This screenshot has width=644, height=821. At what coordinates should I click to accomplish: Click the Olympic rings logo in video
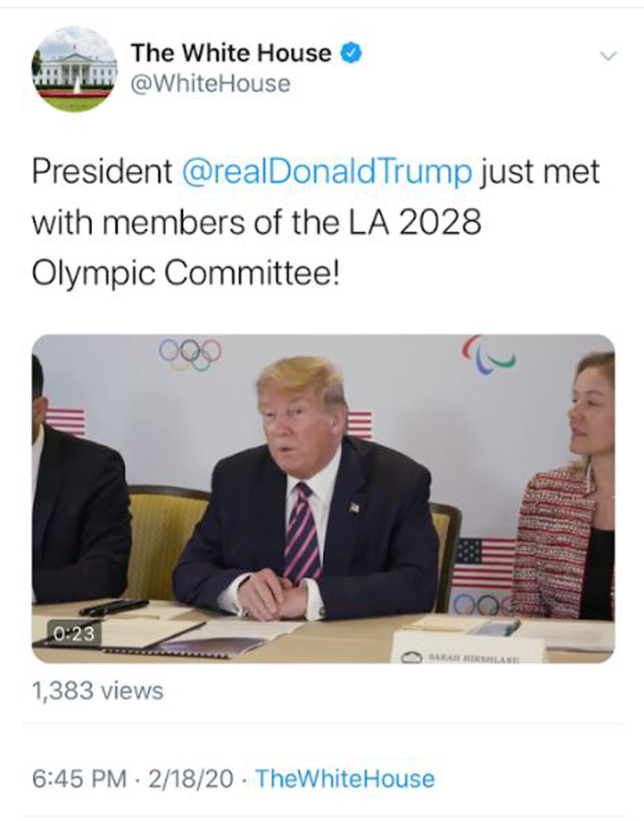[x=190, y=353]
